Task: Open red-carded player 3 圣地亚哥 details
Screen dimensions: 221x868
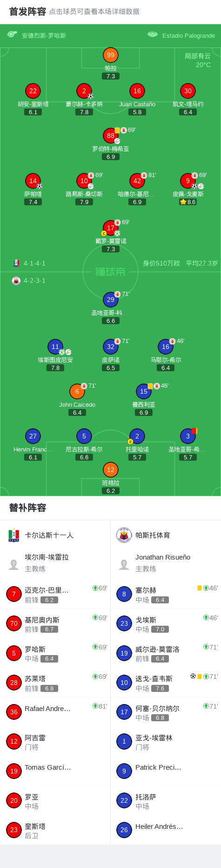Action: [188, 436]
